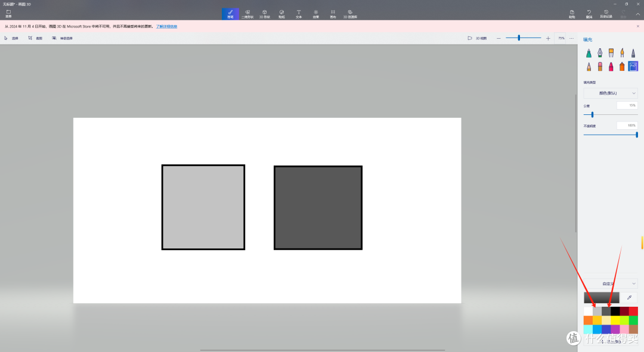
Task: Select the pink Crayon tool
Action: coord(611,67)
